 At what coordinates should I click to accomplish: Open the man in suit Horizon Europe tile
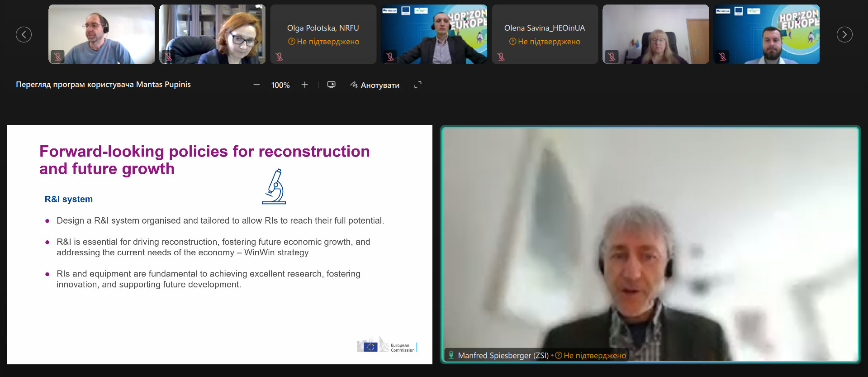click(434, 34)
